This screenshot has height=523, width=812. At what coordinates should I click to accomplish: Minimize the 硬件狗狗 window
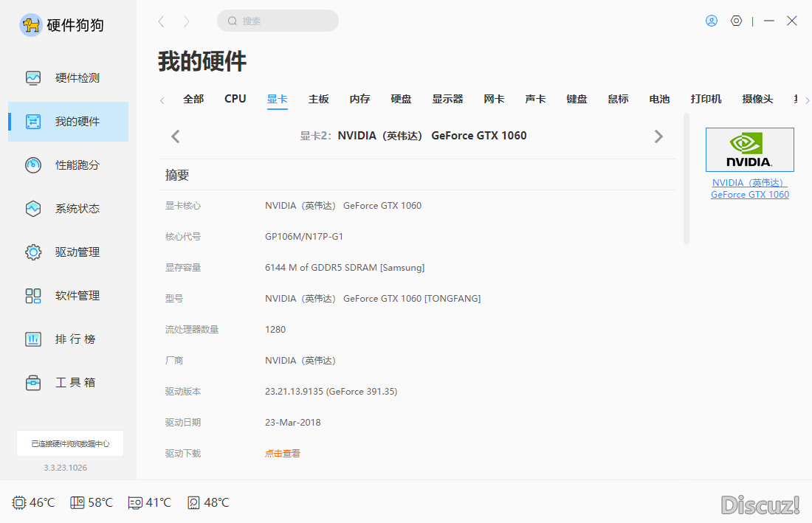coord(769,21)
